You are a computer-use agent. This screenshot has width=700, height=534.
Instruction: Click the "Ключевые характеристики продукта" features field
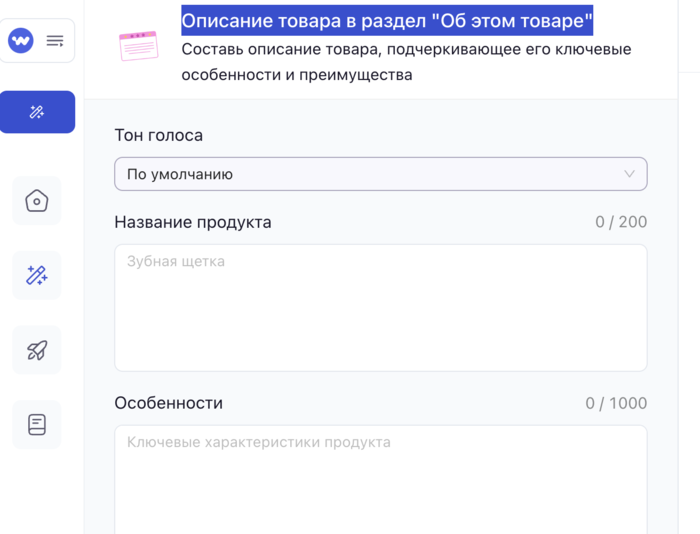pos(380,480)
